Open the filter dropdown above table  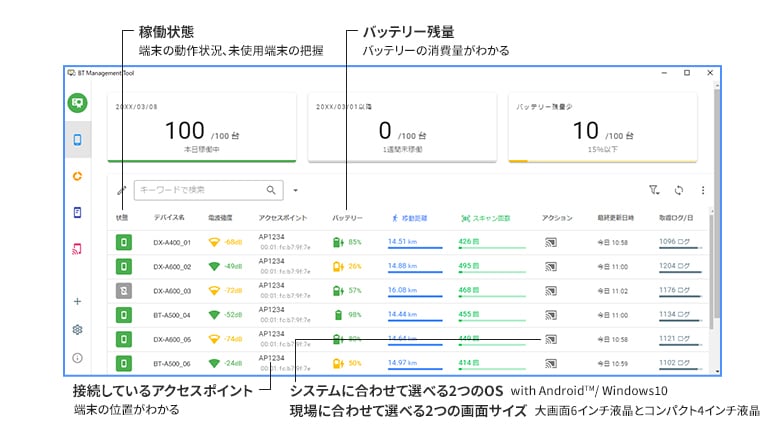pos(654,190)
